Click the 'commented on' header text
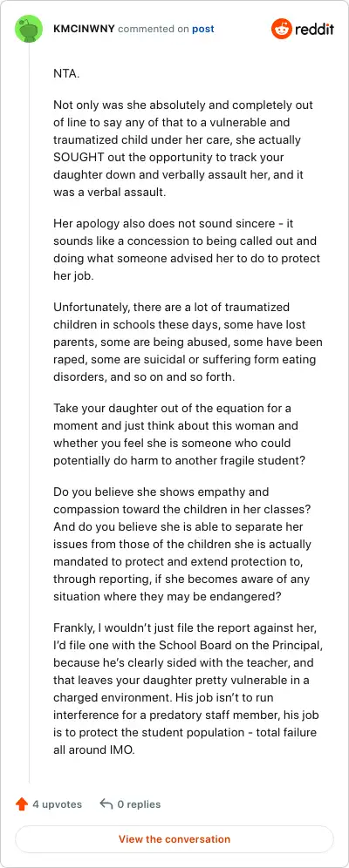This screenshot has height=868, width=349. [154, 29]
